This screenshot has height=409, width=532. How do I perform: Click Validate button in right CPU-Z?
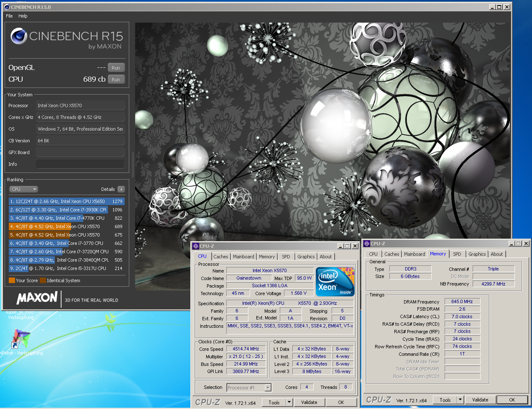pos(480,400)
